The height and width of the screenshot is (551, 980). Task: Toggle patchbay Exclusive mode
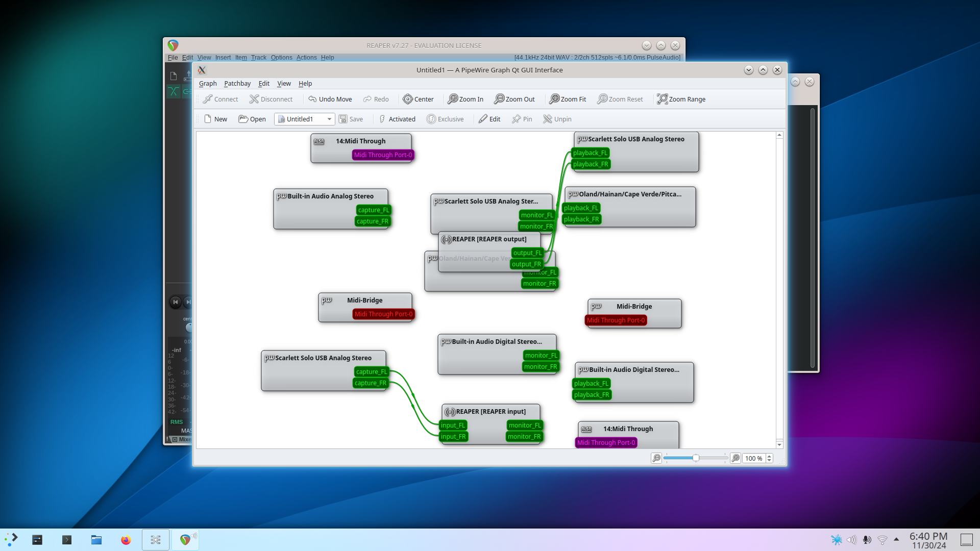coord(445,119)
